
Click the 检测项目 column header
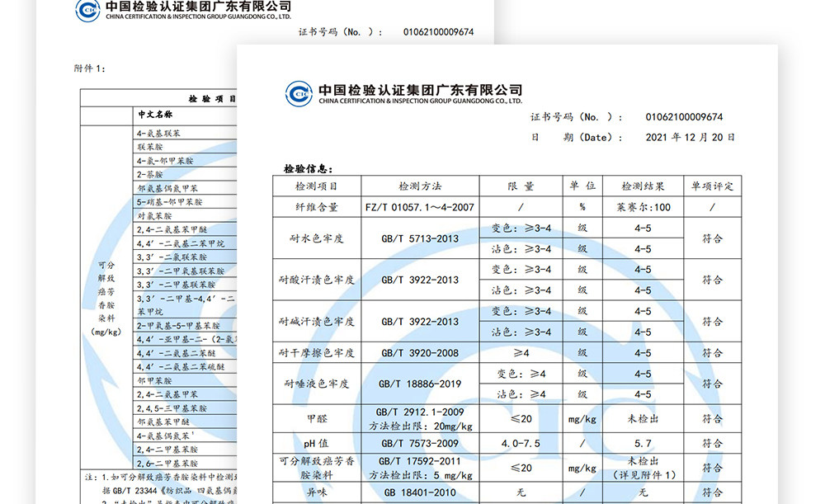point(316,186)
